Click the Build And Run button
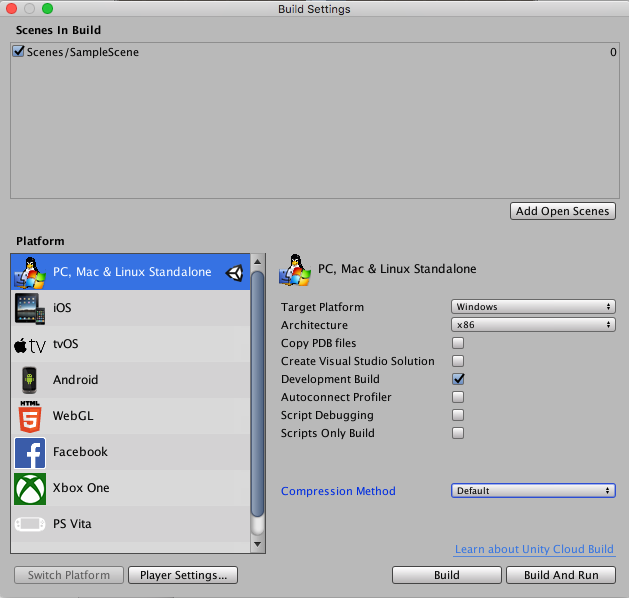629x598 pixels. (561, 575)
